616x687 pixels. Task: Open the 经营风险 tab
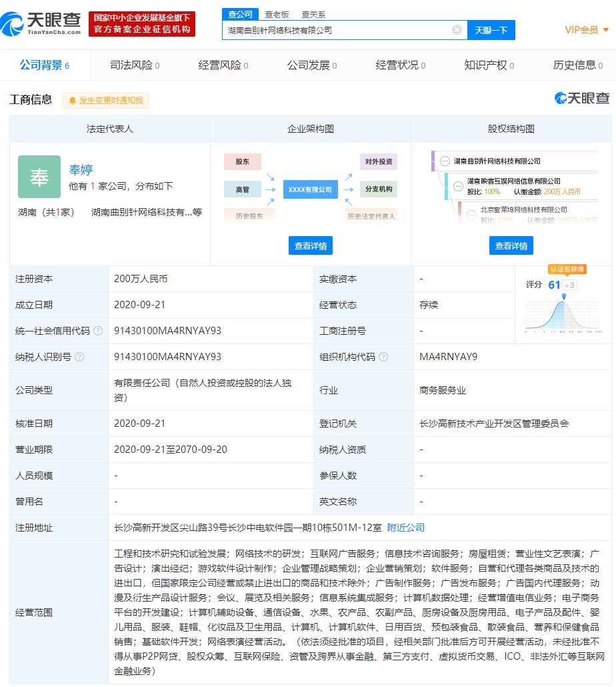click(x=223, y=65)
